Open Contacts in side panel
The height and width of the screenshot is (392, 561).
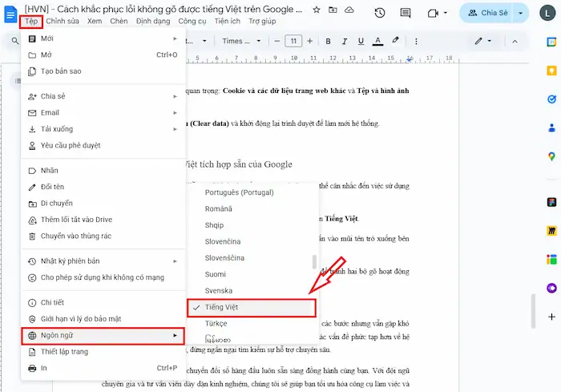551,127
